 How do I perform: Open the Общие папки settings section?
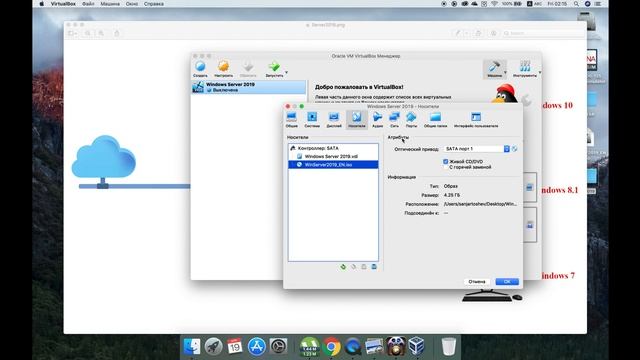point(435,120)
